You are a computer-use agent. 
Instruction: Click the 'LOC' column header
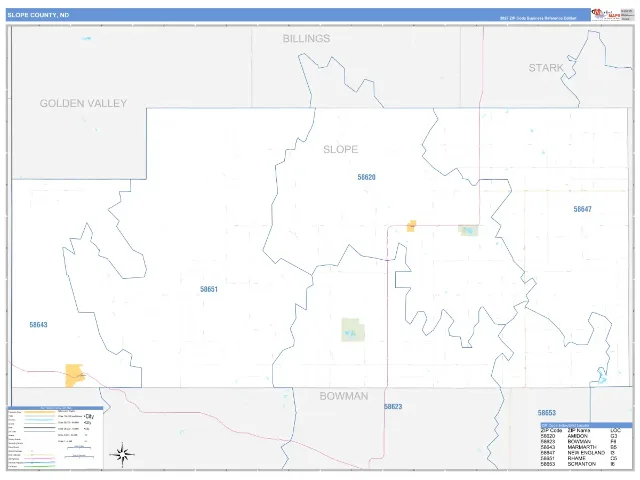click(615, 430)
